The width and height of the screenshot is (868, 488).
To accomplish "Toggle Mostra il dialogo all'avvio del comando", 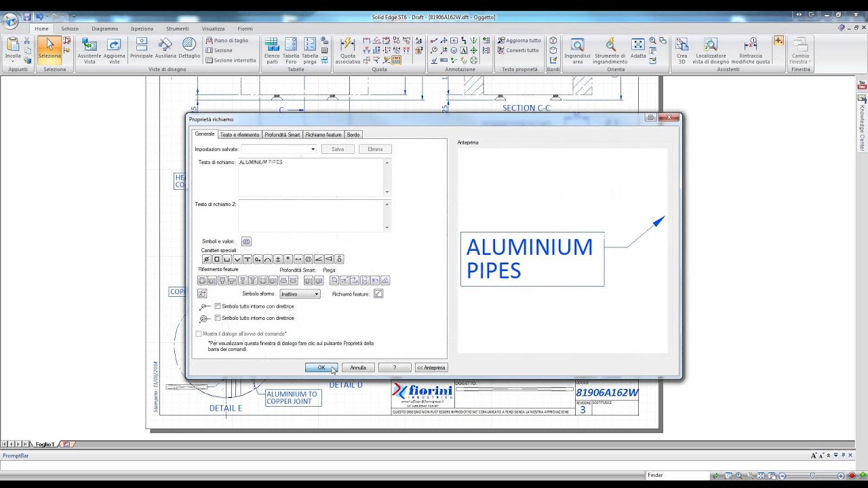I will click(x=199, y=333).
